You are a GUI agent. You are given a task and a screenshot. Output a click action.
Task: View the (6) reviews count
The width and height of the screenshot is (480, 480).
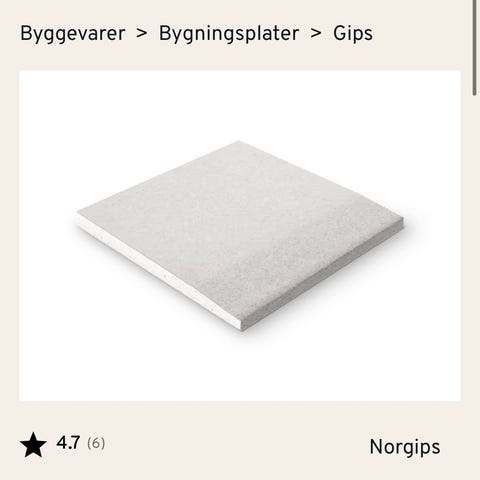point(96,444)
